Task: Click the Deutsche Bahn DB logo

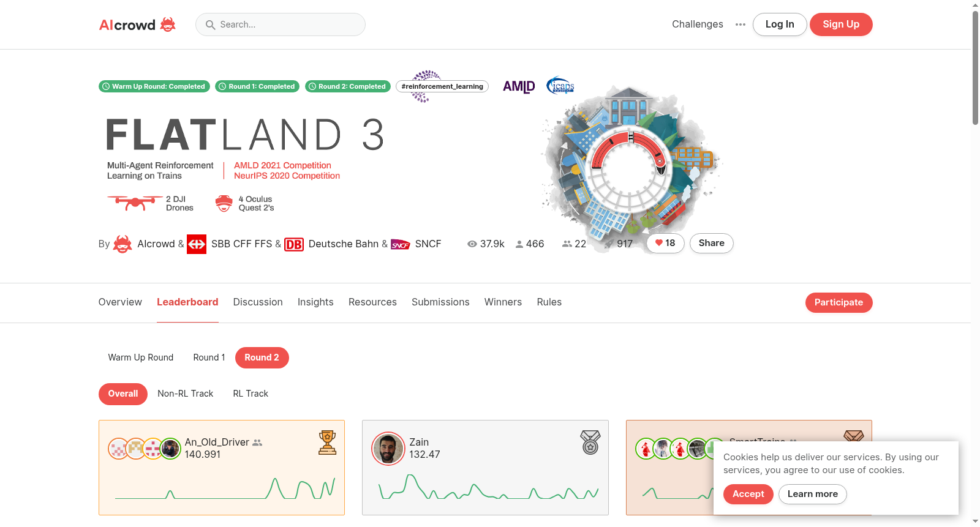Action: [x=294, y=245]
